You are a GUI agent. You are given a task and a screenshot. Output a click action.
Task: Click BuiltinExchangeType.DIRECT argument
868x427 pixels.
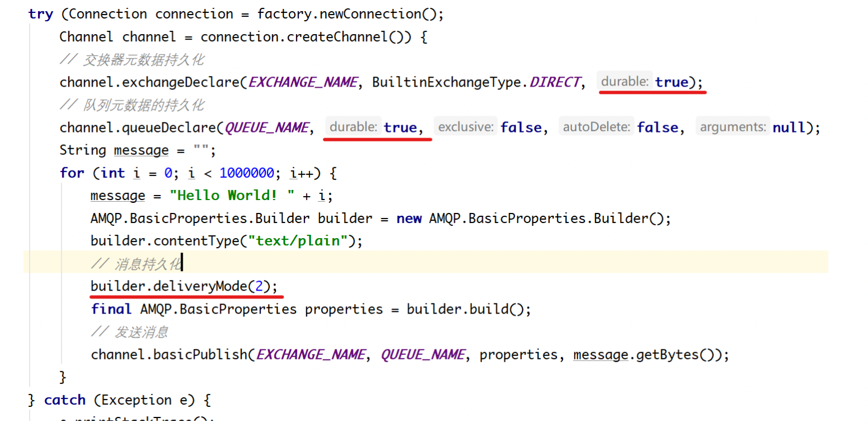pyautogui.click(x=476, y=82)
